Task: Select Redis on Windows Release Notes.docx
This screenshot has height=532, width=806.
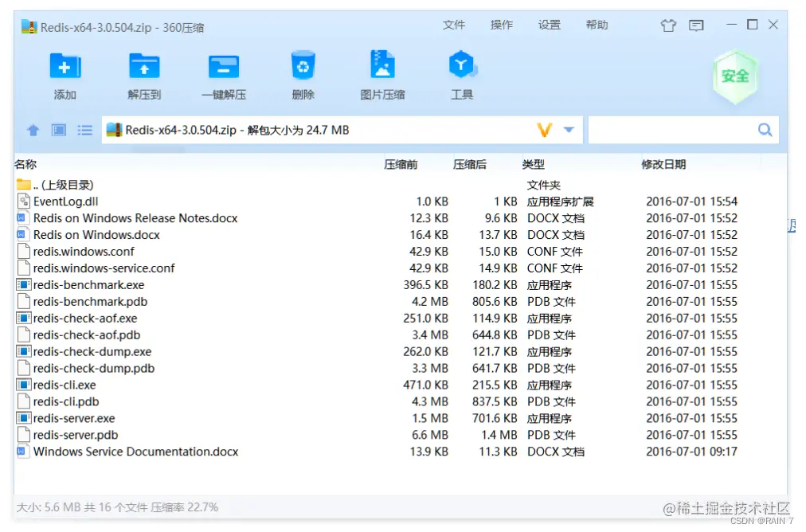Action: coord(135,218)
